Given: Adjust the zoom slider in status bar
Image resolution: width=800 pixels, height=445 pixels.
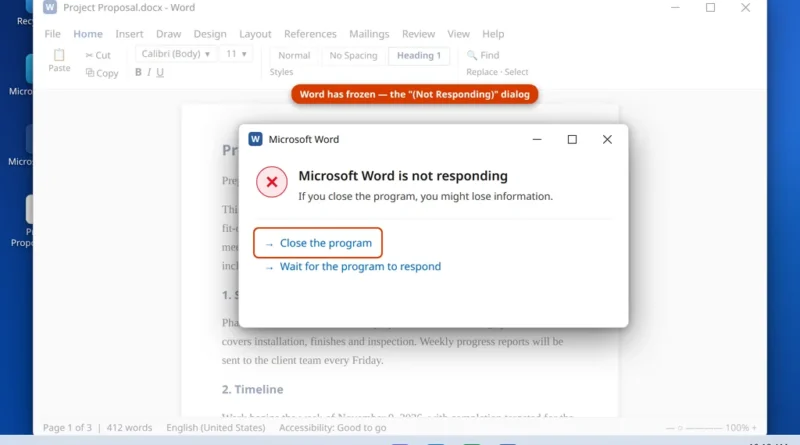Looking at the screenshot, I should point(694,428).
